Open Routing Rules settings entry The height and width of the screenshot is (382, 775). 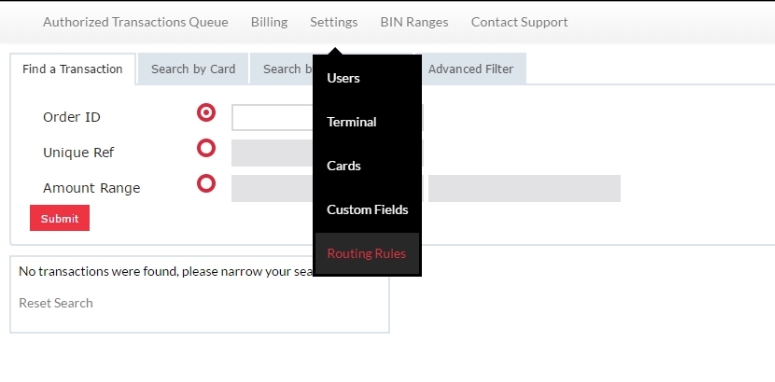pos(367,254)
